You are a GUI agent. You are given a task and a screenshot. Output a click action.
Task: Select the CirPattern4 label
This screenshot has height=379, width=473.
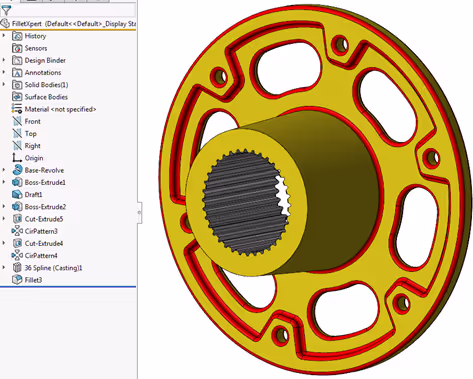pos(41,256)
